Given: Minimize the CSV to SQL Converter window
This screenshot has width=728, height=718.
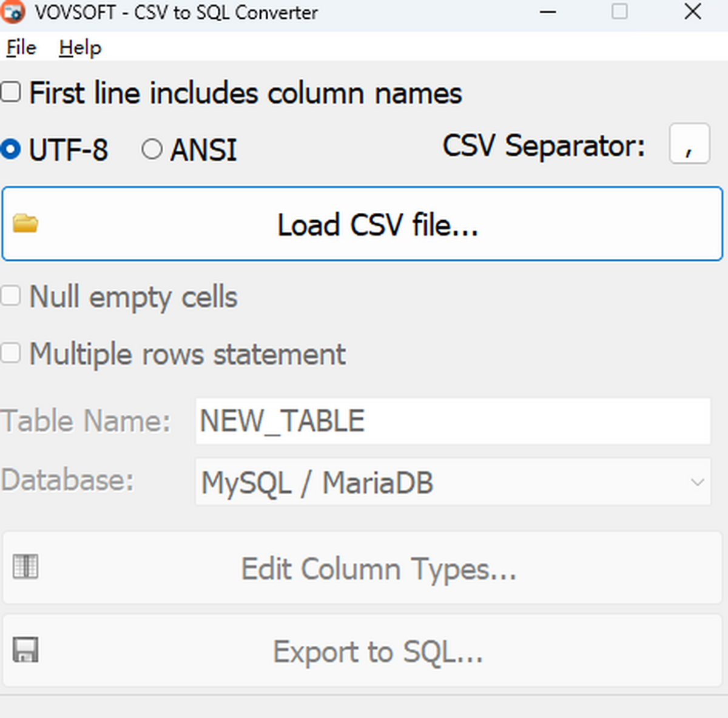Looking at the screenshot, I should coord(548,12).
